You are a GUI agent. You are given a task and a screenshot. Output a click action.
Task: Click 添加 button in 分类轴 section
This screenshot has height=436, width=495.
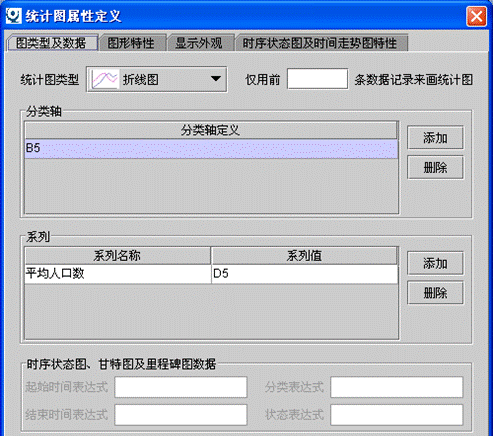[x=435, y=137]
